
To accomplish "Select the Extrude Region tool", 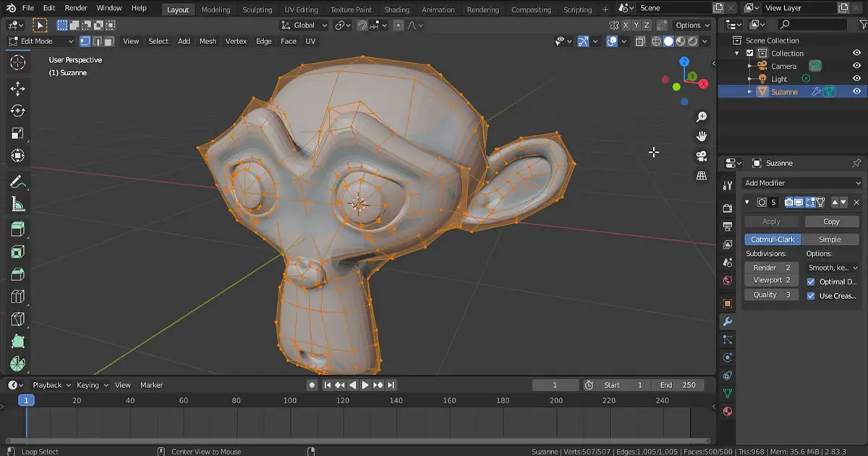I will (x=17, y=230).
